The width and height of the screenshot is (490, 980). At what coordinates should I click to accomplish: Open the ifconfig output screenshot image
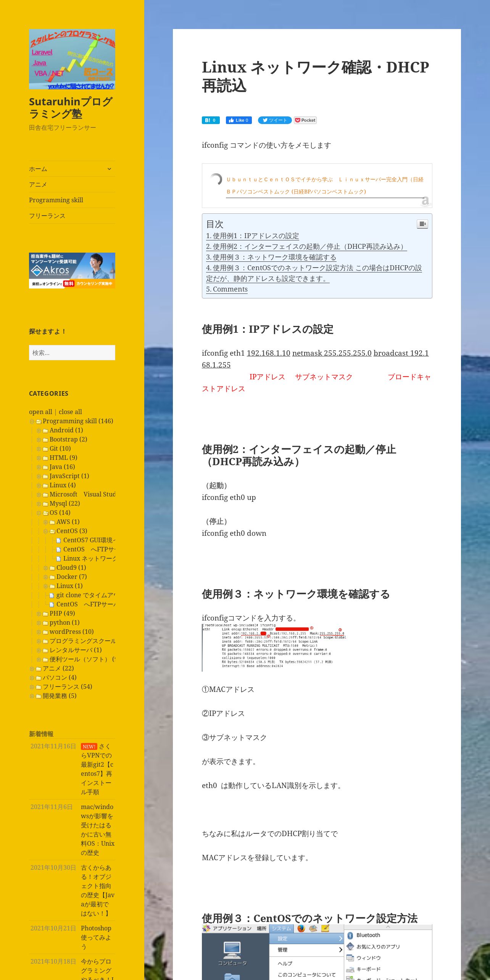(x=274, y=647)
